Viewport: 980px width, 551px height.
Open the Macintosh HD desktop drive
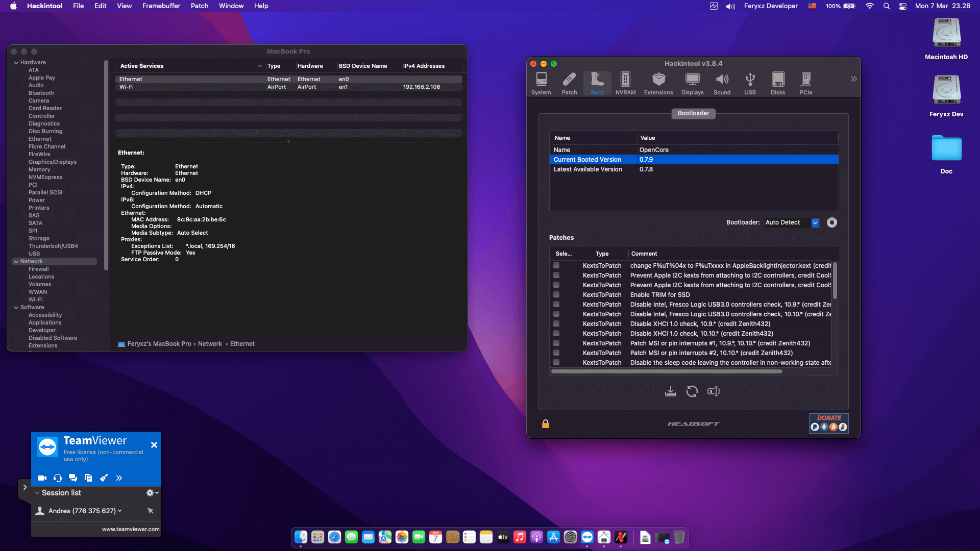946,39
